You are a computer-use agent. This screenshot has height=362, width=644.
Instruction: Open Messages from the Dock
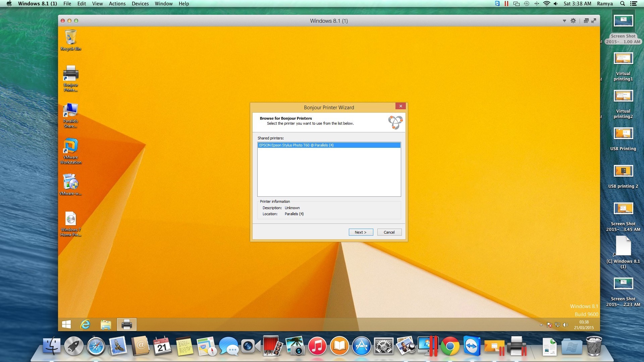click(x=228, y=346)
